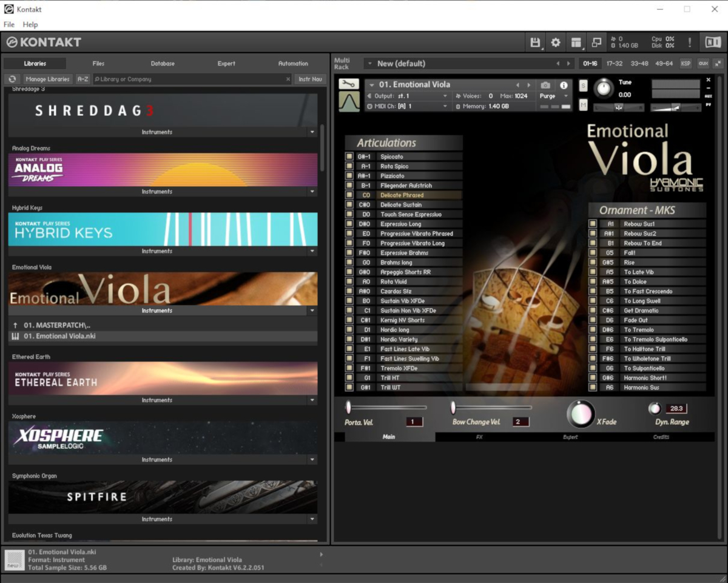
Task: Click the Instr Nav button
Action: [x=310, y=79]
